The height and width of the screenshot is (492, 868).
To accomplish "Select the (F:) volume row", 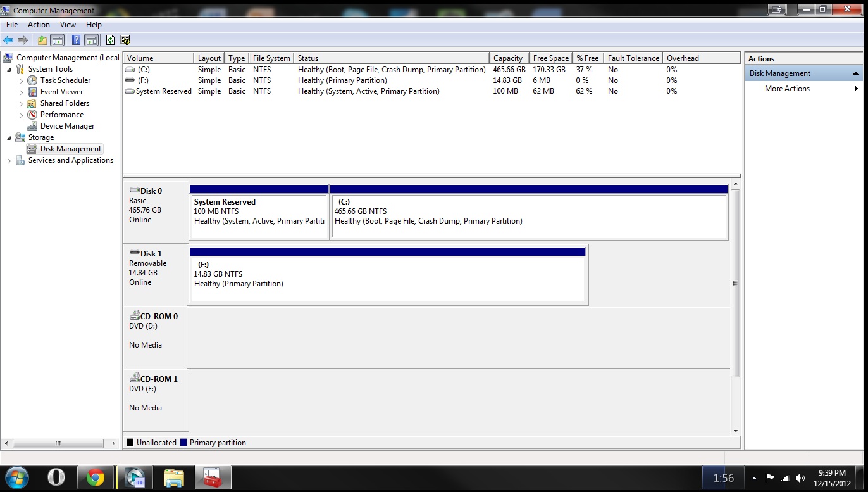I will point(432,80).
